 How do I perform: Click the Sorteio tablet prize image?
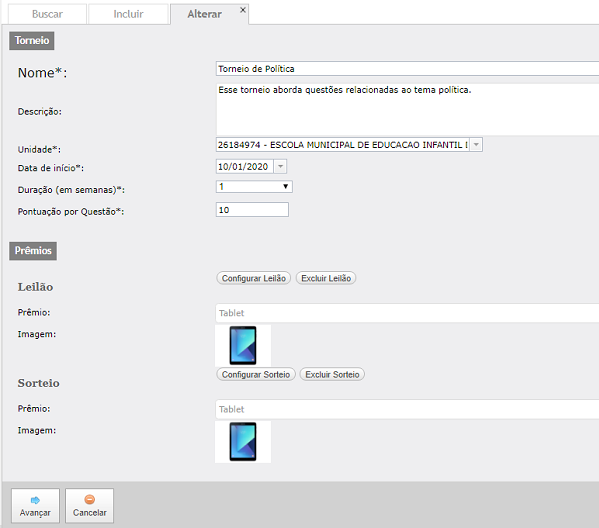tap(243, 442)
